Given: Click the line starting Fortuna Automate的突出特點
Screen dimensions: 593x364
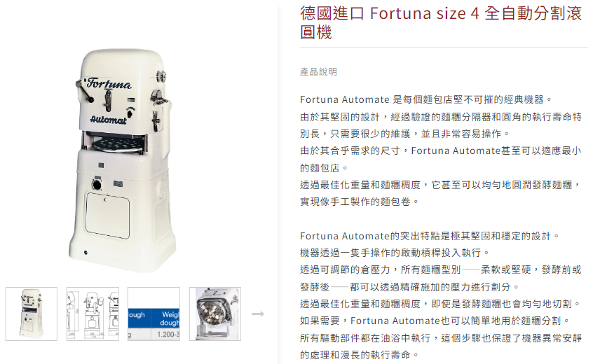Looking at the screenshot, I should [430, 236].
